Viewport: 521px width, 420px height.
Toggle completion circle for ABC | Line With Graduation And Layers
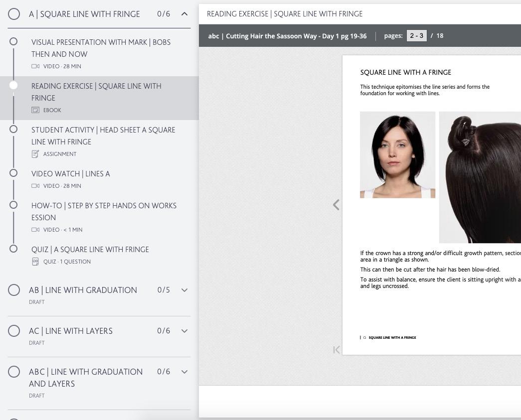coord(14,372)
